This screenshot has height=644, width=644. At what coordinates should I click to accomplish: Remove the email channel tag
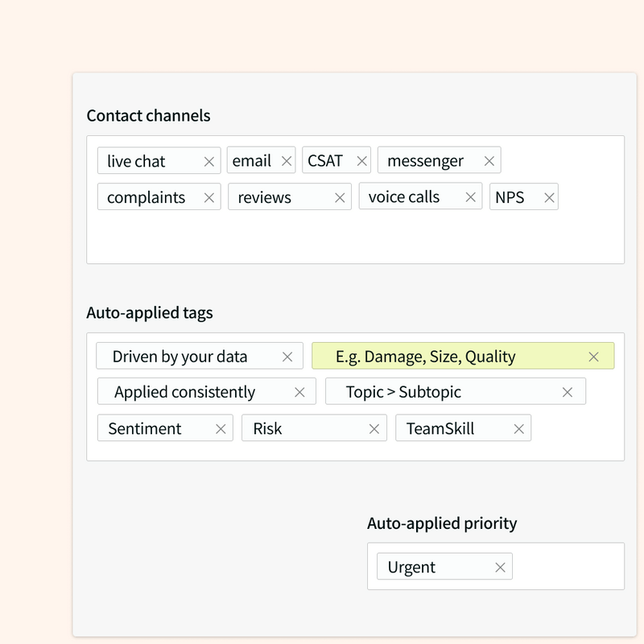(287, 162)
